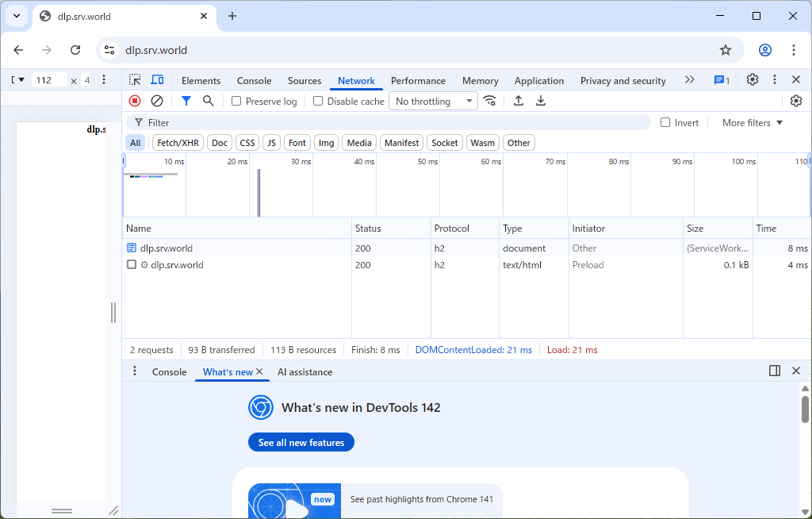Switch to the Elements tab
This screenshot has height=519, width=812.
201,81
